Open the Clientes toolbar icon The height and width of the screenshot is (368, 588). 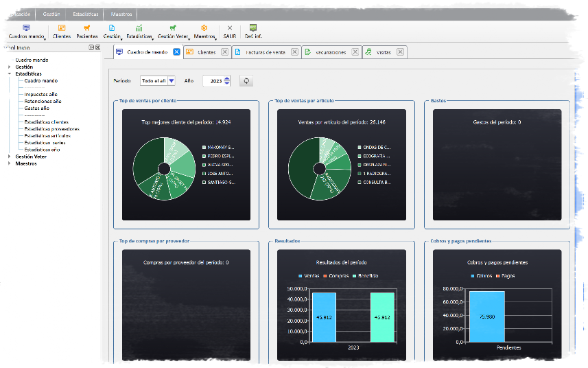(62, 31)
